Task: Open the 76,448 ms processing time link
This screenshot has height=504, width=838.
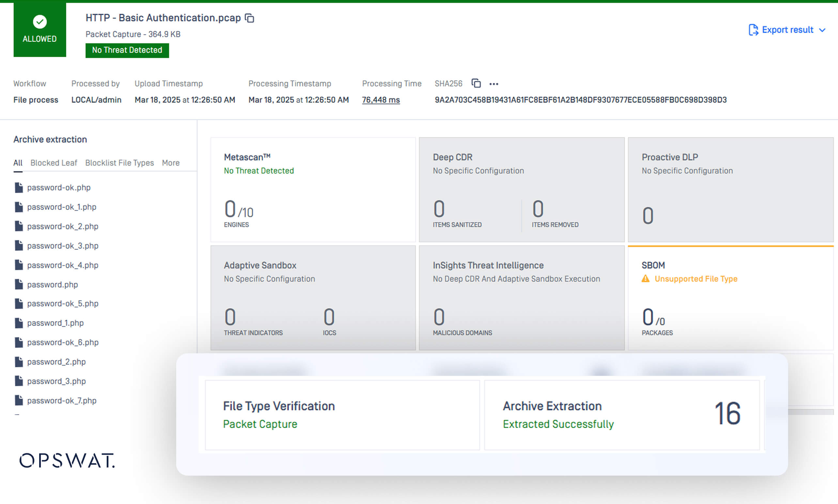Action: click(x=380, y=100)
